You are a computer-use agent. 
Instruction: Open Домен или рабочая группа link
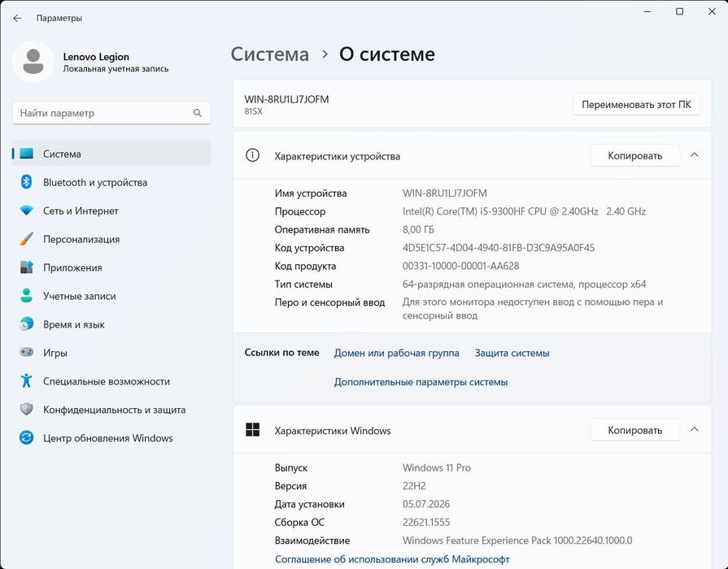click(396, 353)
